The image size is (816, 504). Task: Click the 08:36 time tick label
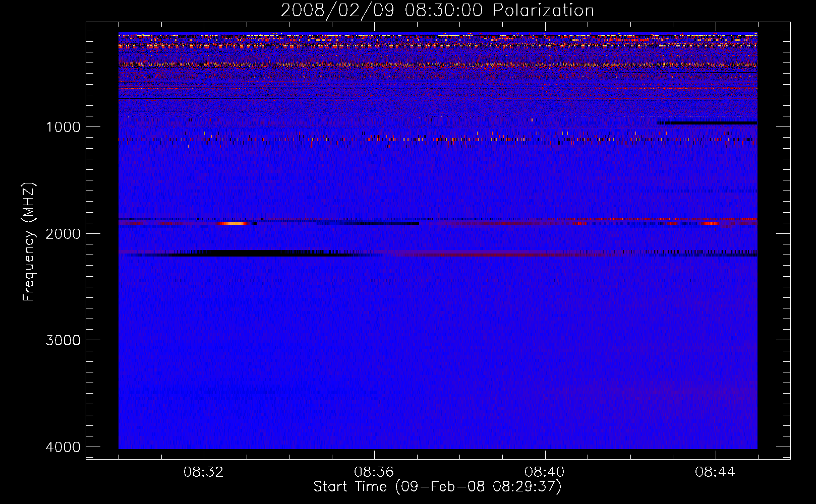374,472
